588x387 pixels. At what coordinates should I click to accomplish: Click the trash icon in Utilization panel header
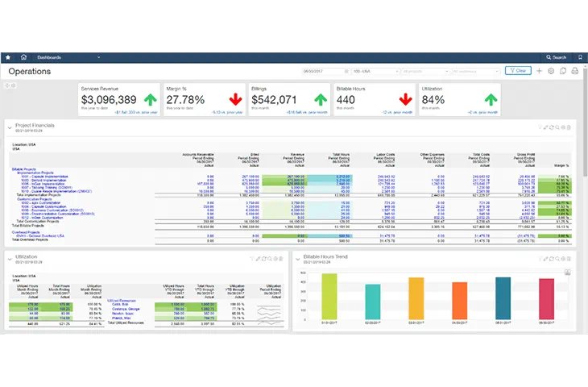pos(281,259)
